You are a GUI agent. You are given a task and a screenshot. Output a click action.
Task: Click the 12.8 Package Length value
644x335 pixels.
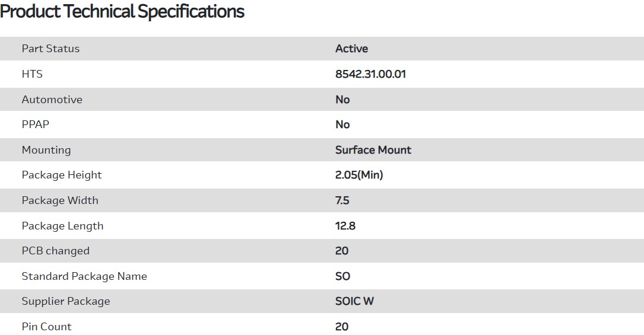click(x=345, y=226)
